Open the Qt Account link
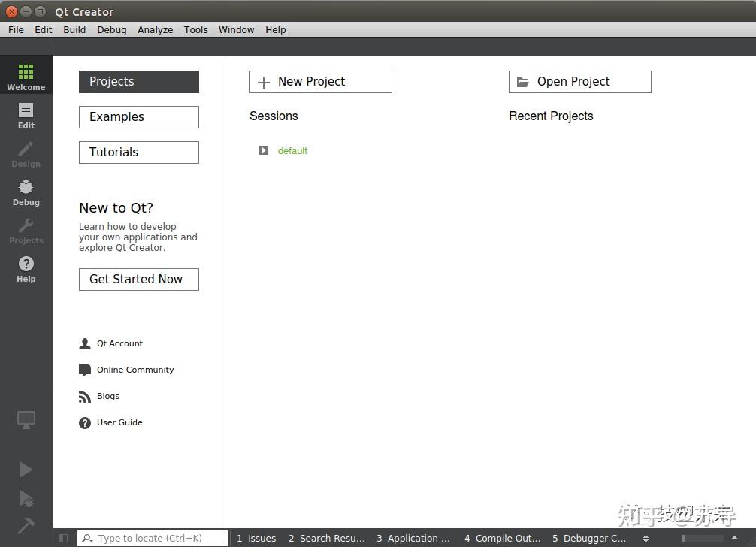Image resolution: width=756 pixels, height=547 pixels. (x=119, y=343)
